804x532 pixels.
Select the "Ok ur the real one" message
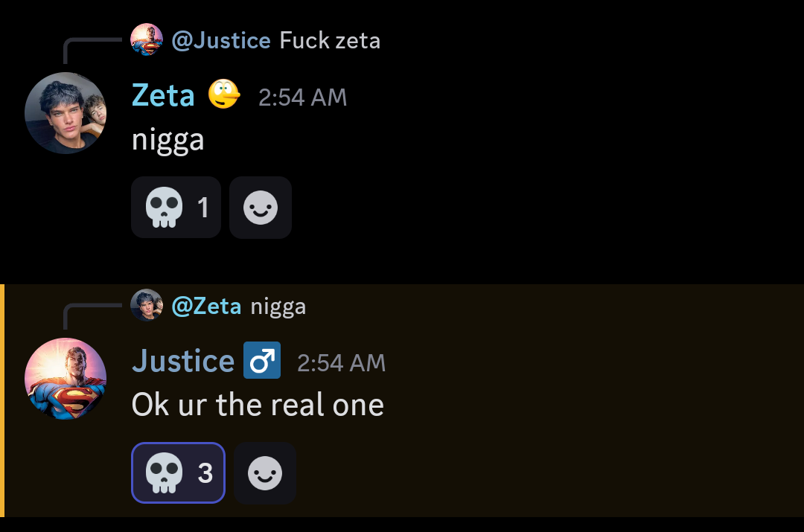tap(258, 405)
